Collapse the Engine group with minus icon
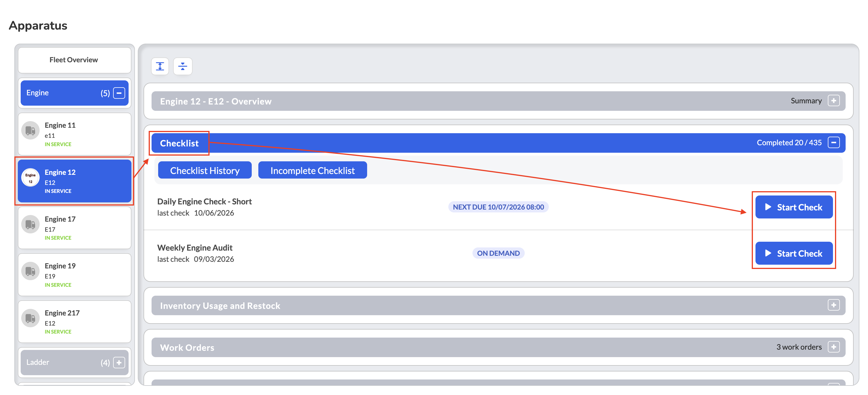Image resolution: width=868 pixels, height=395 pixels. pos(119,93)
